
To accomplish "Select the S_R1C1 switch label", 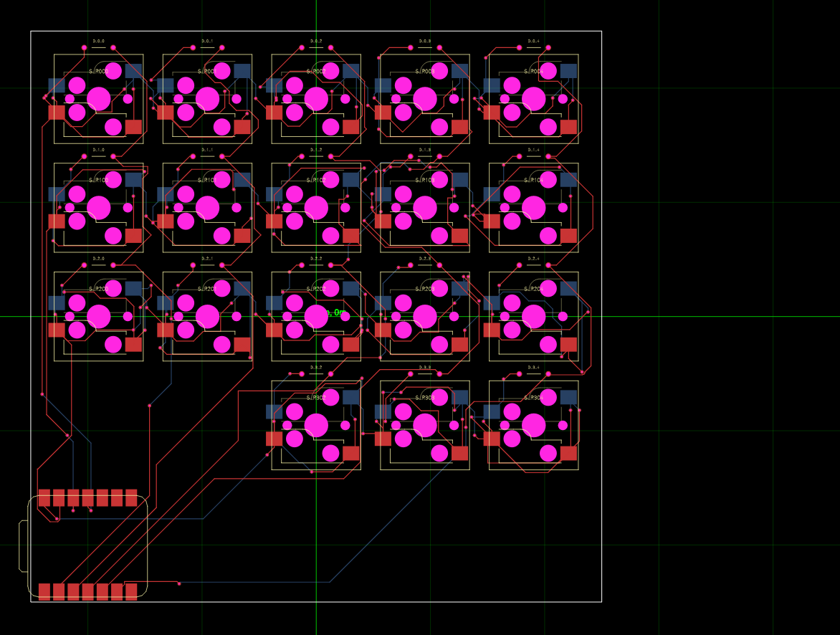I will (207, 180).
